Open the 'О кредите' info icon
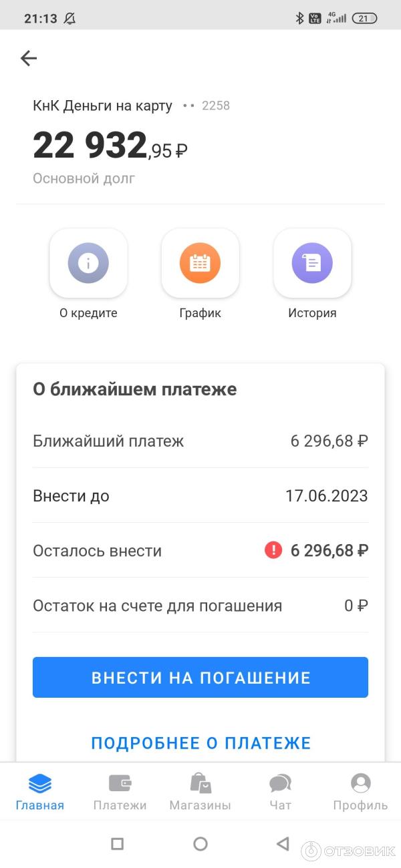Screen dimensions: 401x868 (88, 263)
